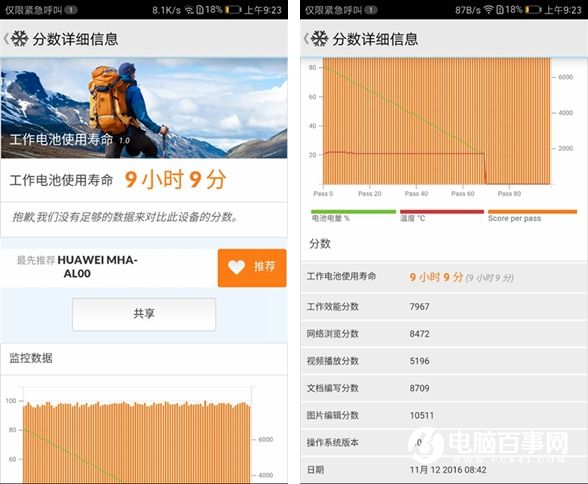Tap the notification badge in right status bar

click(371, 10)
